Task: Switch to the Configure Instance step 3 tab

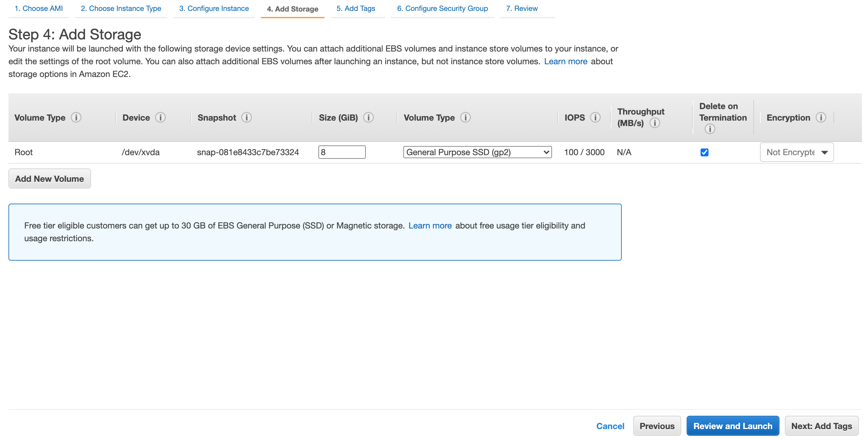Action: tap(213, 8)
